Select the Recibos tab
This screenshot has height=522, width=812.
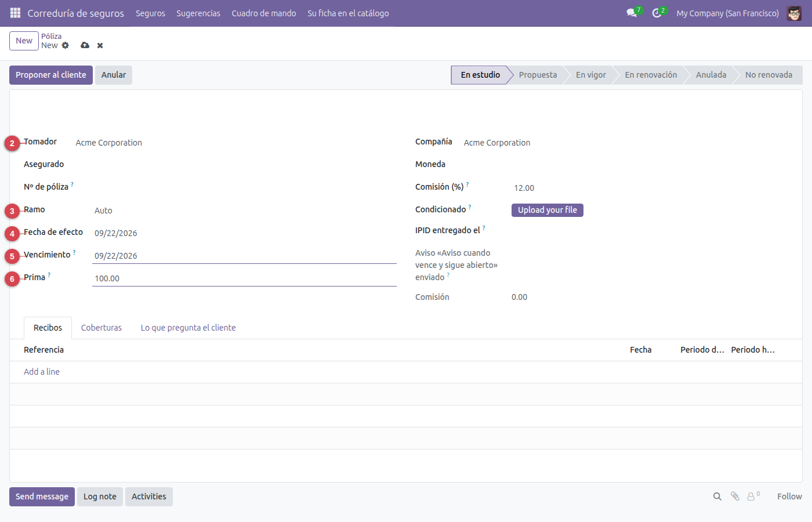(x=48, y=328)
